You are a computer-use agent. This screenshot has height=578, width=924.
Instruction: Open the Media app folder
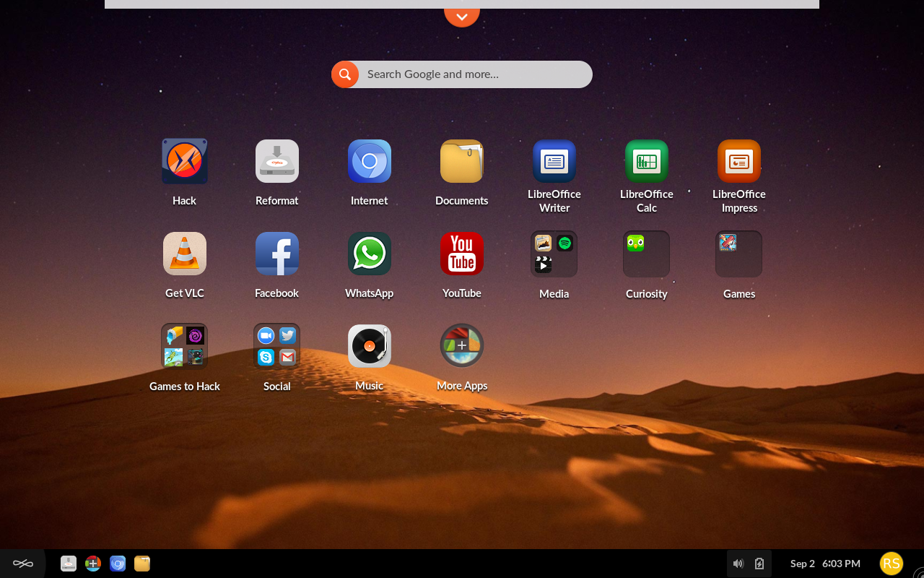tap(554, 254)
